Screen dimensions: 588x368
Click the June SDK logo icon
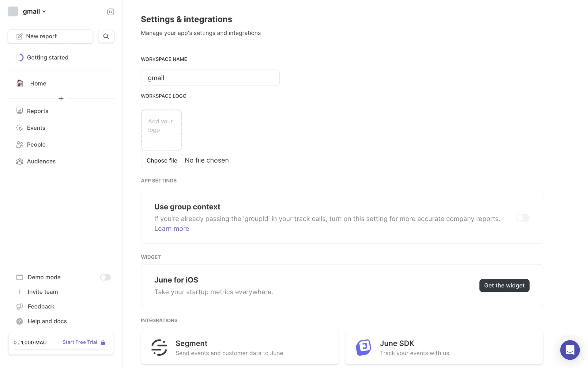(x=364, y=347)
